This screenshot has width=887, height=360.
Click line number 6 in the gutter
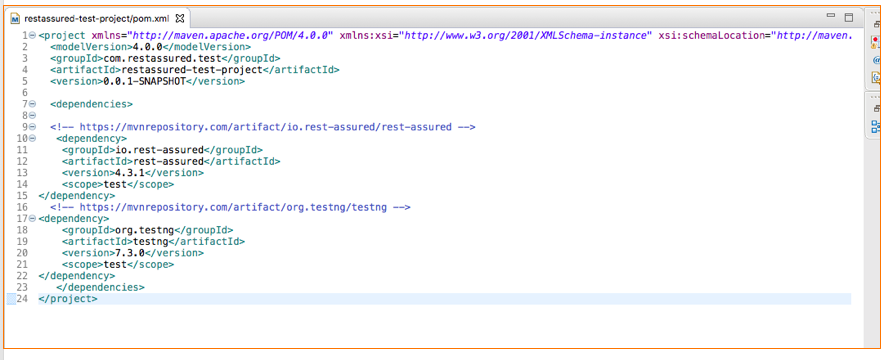tap(25, 92)
